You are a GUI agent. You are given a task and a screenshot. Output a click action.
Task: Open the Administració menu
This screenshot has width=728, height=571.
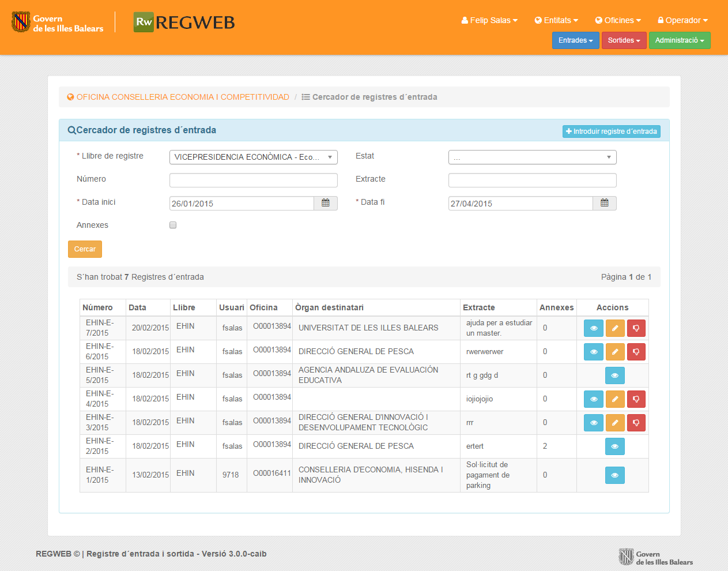pos(679,40)
